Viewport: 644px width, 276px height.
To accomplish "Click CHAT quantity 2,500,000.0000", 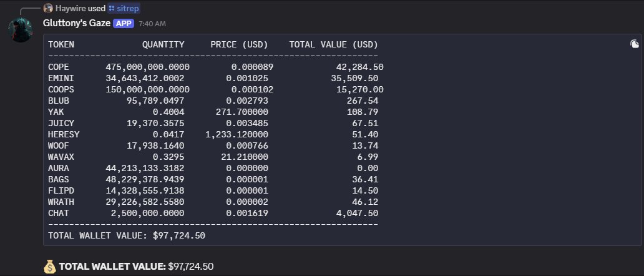I will coord(148,213).
